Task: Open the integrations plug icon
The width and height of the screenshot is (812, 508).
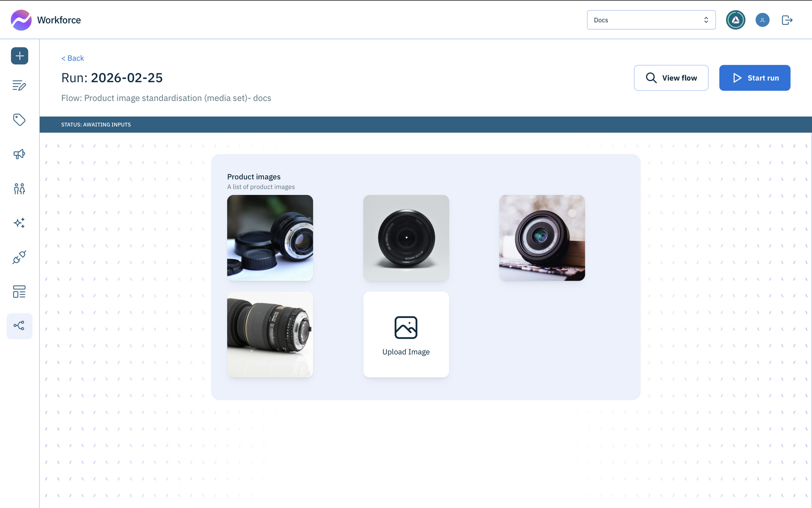Action: click(x=19, y=257)
